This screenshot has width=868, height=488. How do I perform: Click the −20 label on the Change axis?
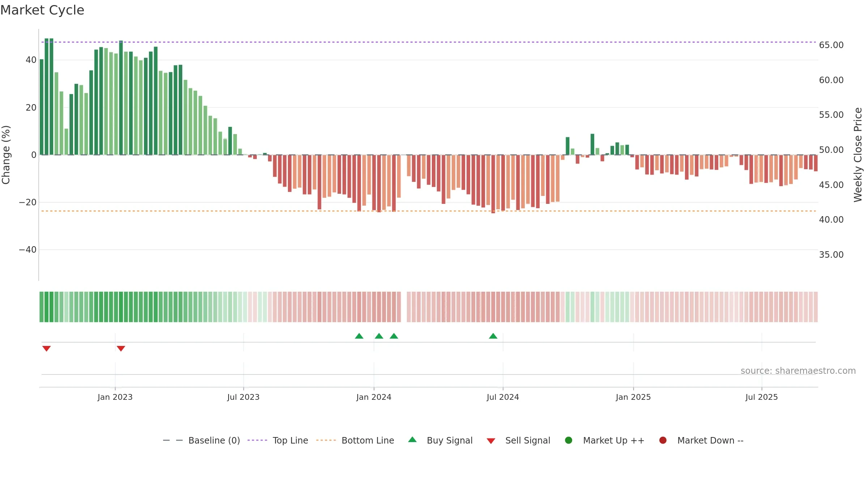point(28,202)
